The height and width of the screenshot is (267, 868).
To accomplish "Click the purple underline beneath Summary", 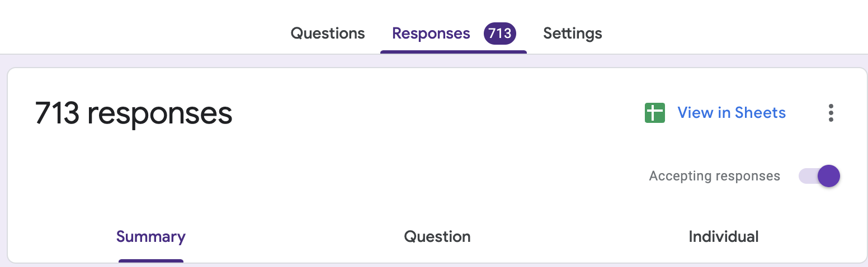I will pyautogui.click(x=151, y=260).
